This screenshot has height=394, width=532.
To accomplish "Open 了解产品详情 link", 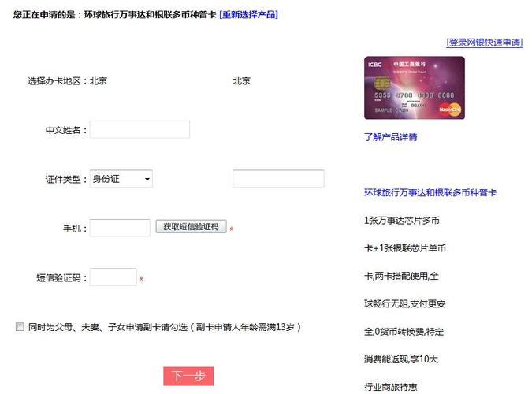I will (390, 137).
